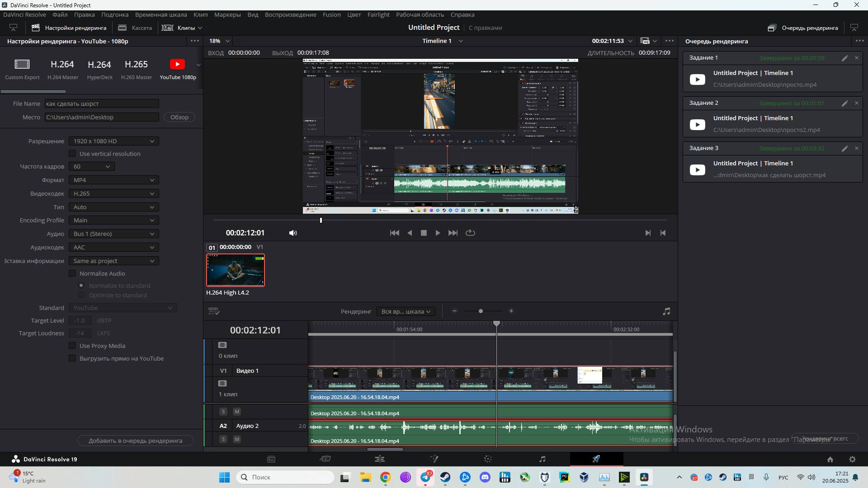The image size is (868, 488).
Task: Toggle Настройки рендеринга panel button
Action: coord(69,28)
